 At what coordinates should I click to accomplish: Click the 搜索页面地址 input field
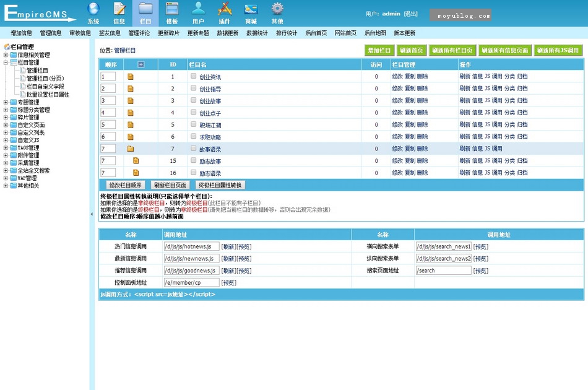click(x=444, y=271)
